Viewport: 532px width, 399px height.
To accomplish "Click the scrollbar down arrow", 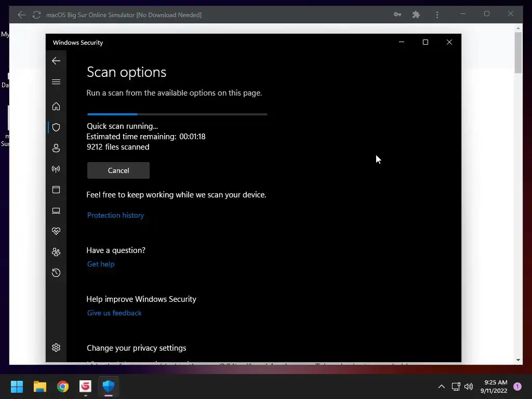I will click(518, 360).
